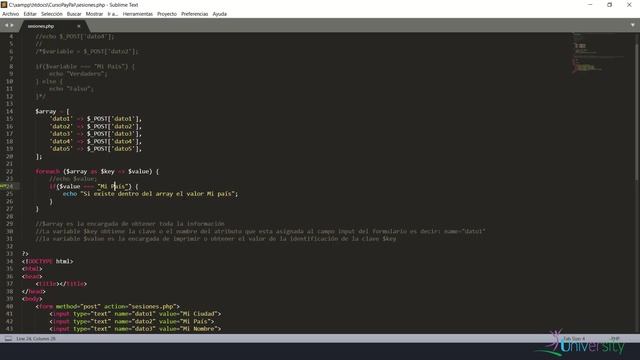This screenshot has height=360, width=640.
Task: Click the previous tab arrow
Action: click(6, 25)
